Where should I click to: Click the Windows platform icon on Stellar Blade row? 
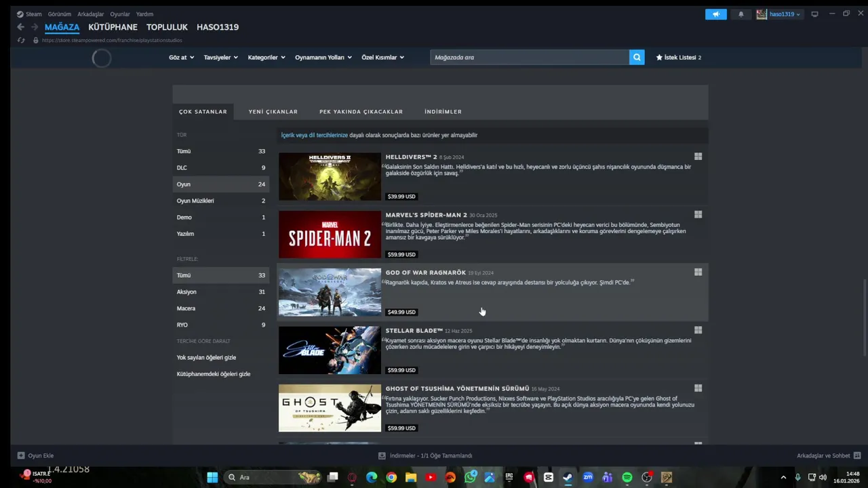(x=698, y=330)
